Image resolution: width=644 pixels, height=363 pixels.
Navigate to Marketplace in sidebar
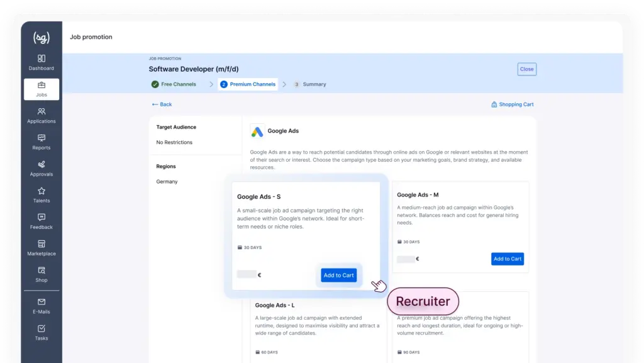pyautogui.click(x=42, y=247)
